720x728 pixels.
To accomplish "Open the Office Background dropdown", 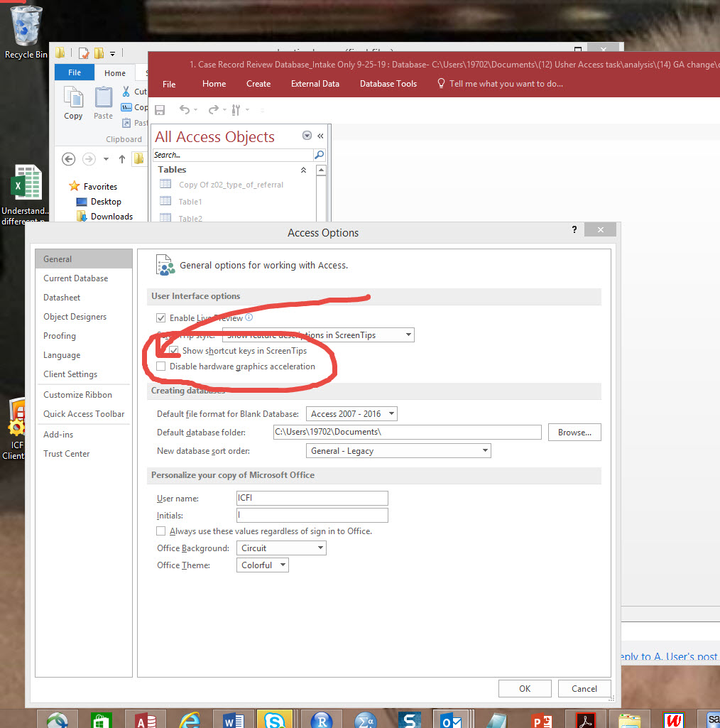I will [281, 548].
